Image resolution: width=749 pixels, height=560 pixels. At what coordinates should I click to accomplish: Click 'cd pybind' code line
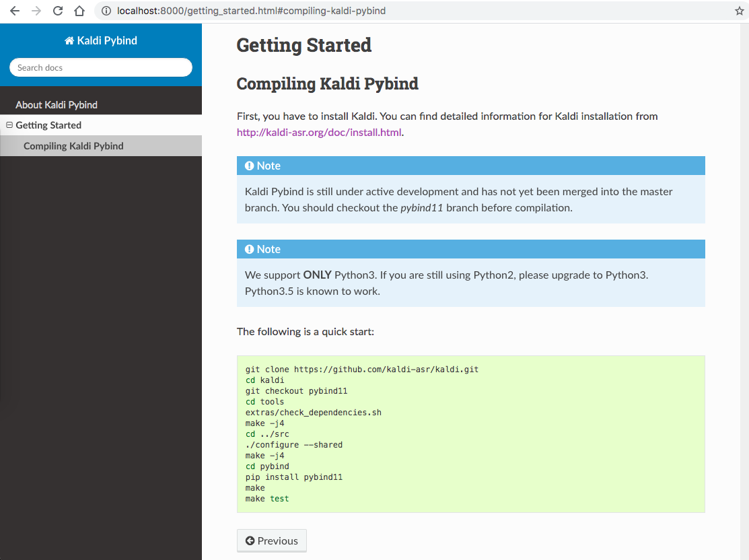(267, 466)
